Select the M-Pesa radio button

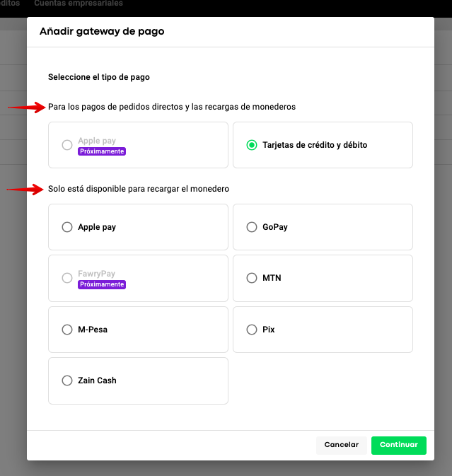pos(67,330)
